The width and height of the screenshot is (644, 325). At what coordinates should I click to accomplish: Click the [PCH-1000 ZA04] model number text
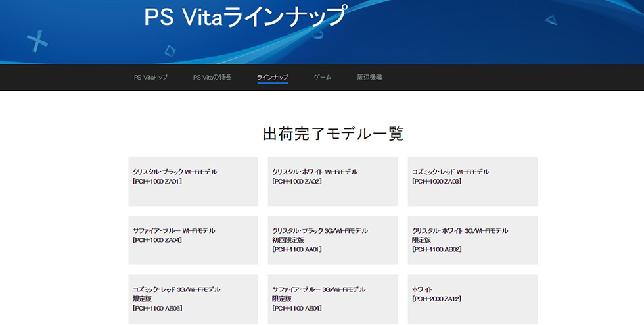(157, 240)
